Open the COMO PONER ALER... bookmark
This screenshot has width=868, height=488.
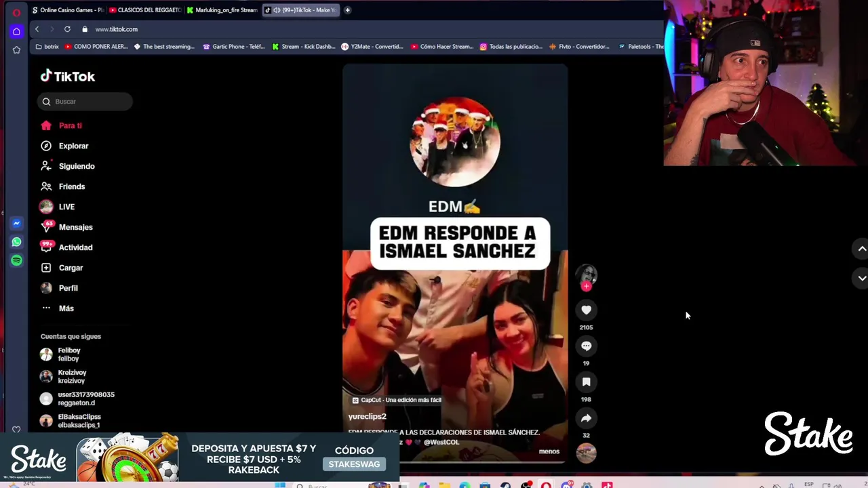(x=96, y=47)
